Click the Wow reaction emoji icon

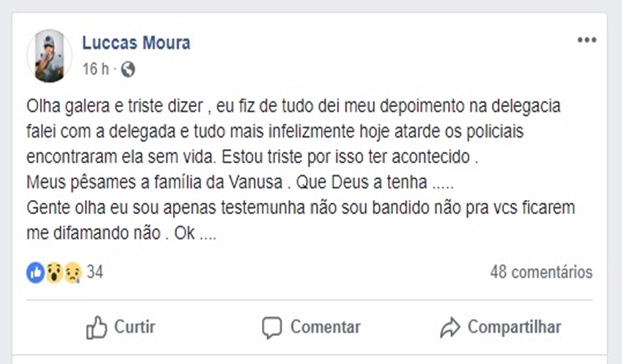54,272
